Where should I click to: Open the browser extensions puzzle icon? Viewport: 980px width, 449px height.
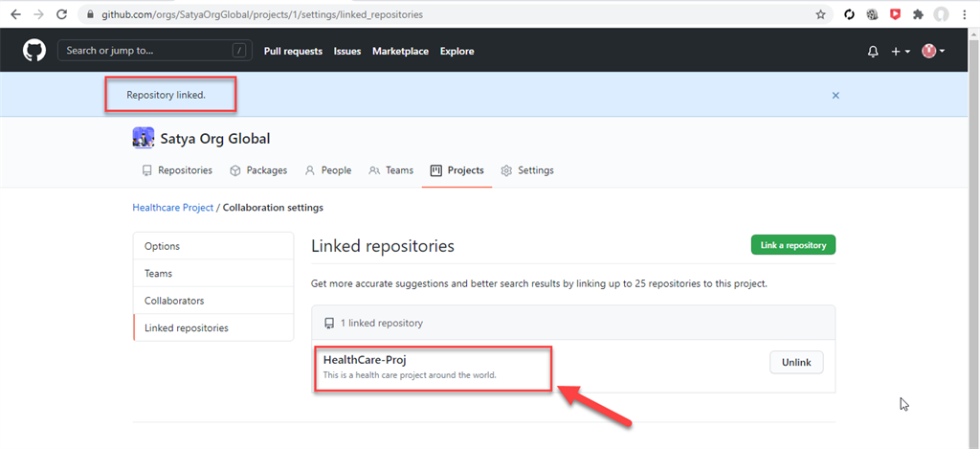(919, 14)
